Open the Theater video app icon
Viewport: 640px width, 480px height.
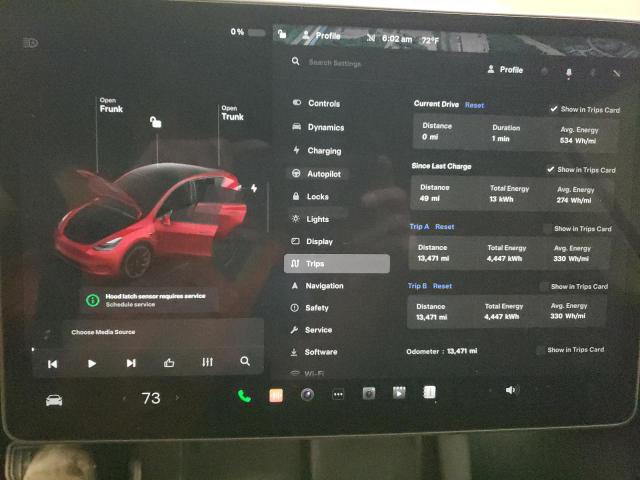(x=399, y=393)
